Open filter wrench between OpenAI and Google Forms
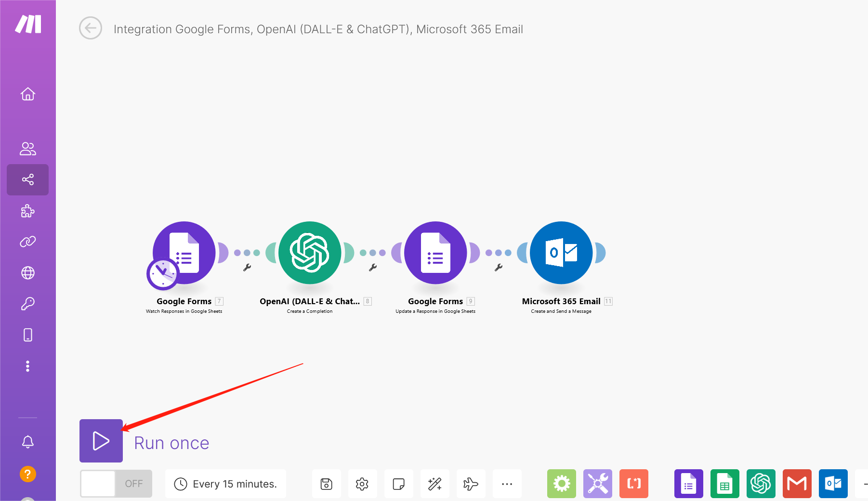Screen dimensions: 868x501 [373, 268]
